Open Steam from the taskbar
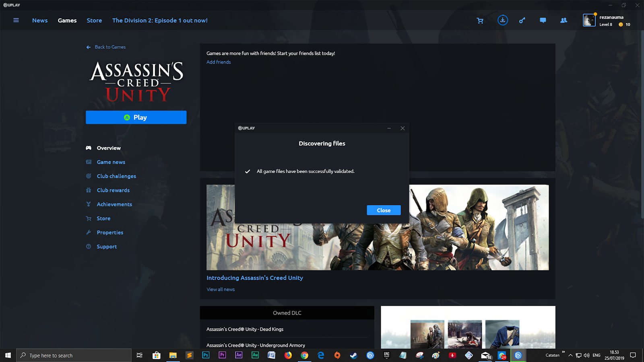Viewport: 644px width, 362px height. click(353, 355)
